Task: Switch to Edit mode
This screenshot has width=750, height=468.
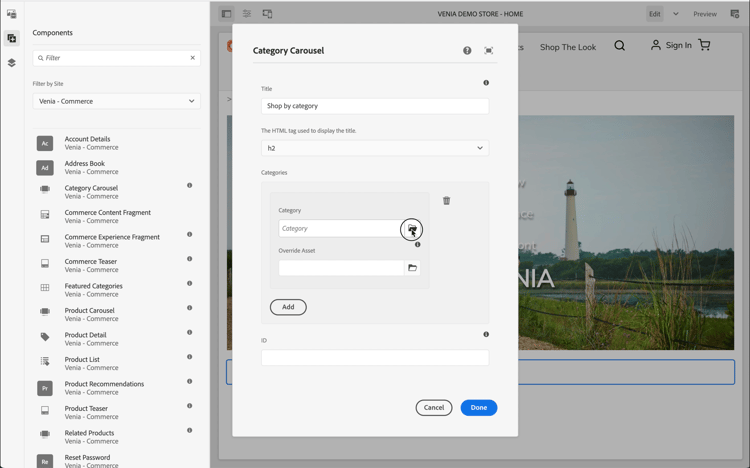Action: pos(655,14)
